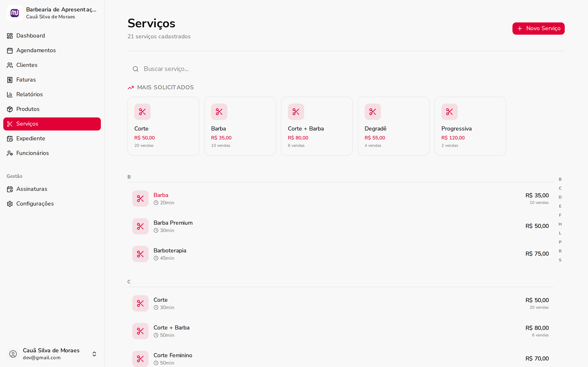Viewport: 588px width, 367px height.
Task: Go to the Expediente page
Action: (x=31, y=138)
